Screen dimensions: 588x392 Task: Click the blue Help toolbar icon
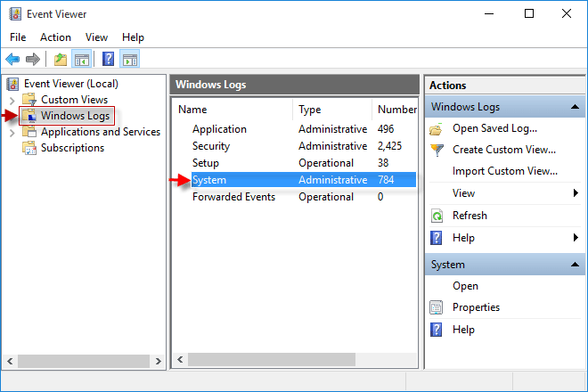pyautogui.click(x=108, y=60)
